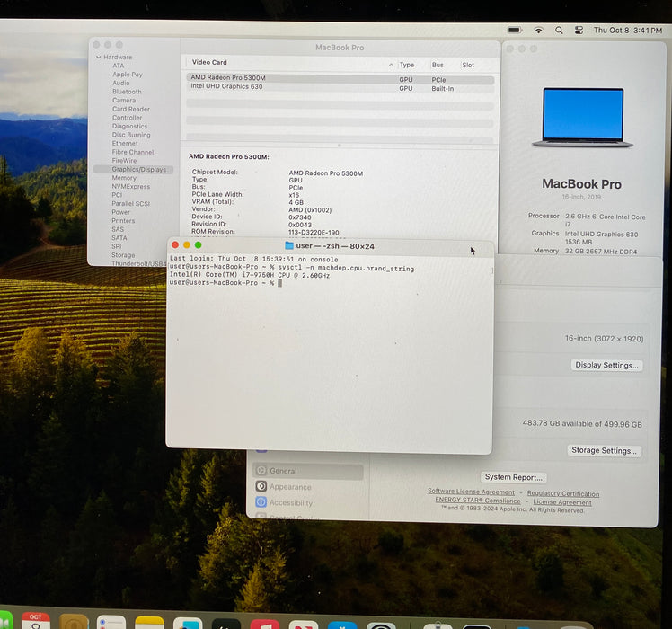The image size is (672, 629).
Task: Select Bluetooth in the Hardware list
Action: click(x=127, y=92)
